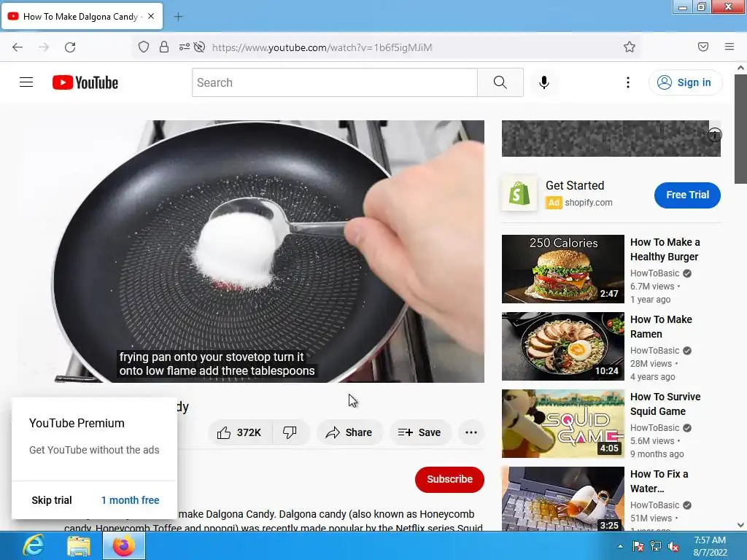This screenshot has height=560, width=747.
Task: Select the How To Make Dalgona Candy tab
Action: tap(82, 16)
